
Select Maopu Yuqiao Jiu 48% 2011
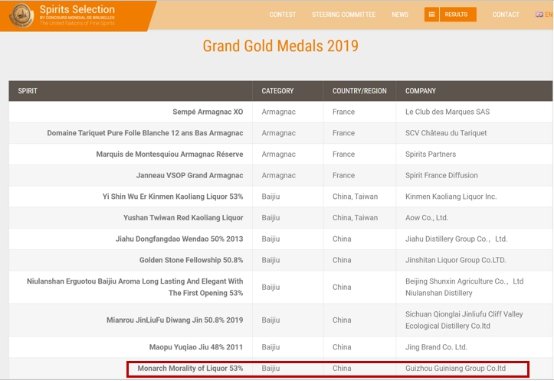pyautogui.click(x=196, y=347)
